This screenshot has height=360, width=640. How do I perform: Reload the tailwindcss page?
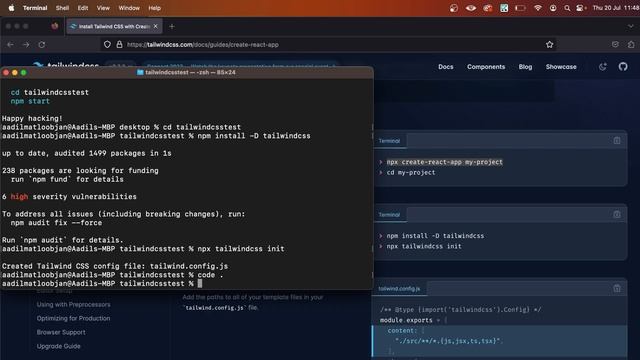42,44
